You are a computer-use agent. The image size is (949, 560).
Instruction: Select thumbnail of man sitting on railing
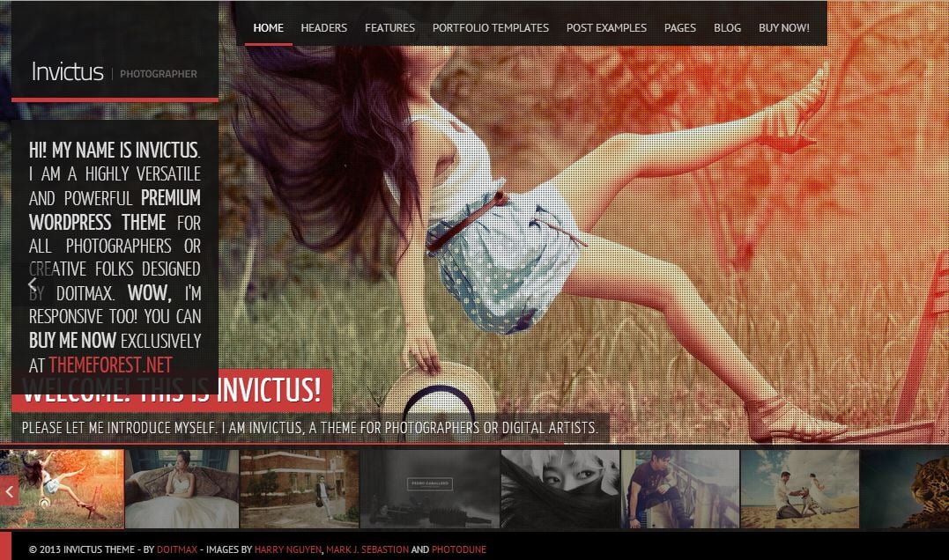coord(680,489)
